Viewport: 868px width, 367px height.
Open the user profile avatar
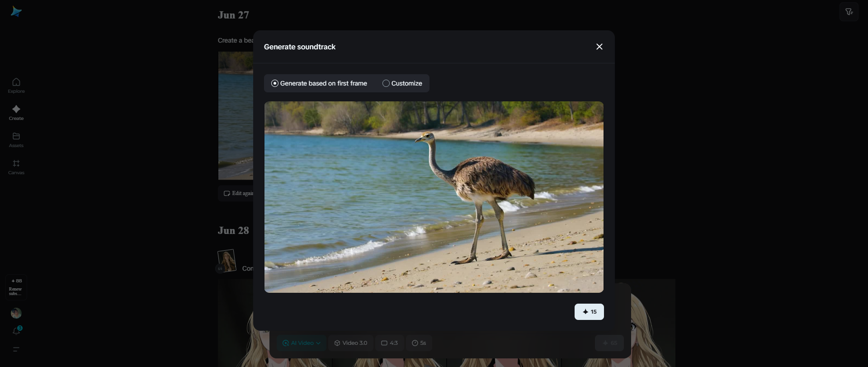pos(16,313)
